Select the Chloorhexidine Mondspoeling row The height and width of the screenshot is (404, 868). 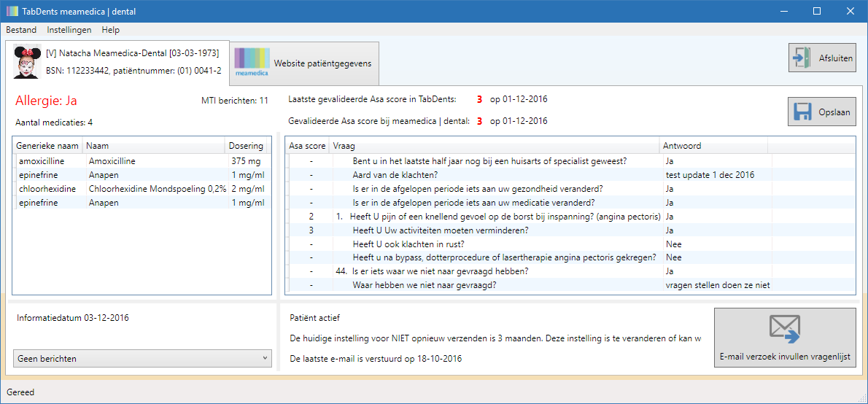tap(142, 189)
